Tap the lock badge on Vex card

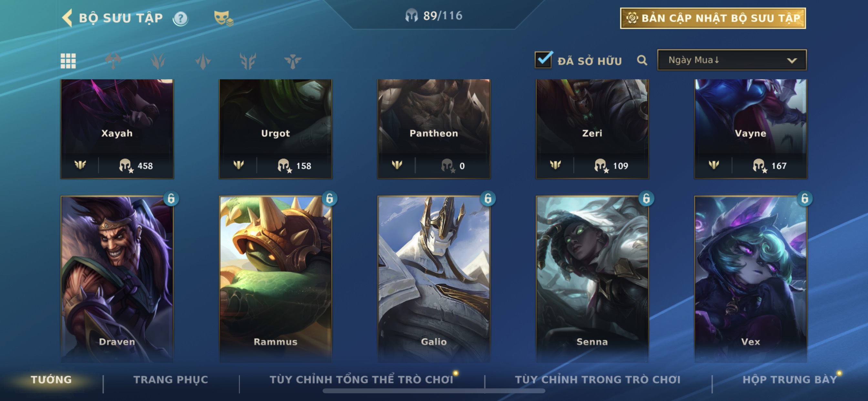(x=805, y=199)
